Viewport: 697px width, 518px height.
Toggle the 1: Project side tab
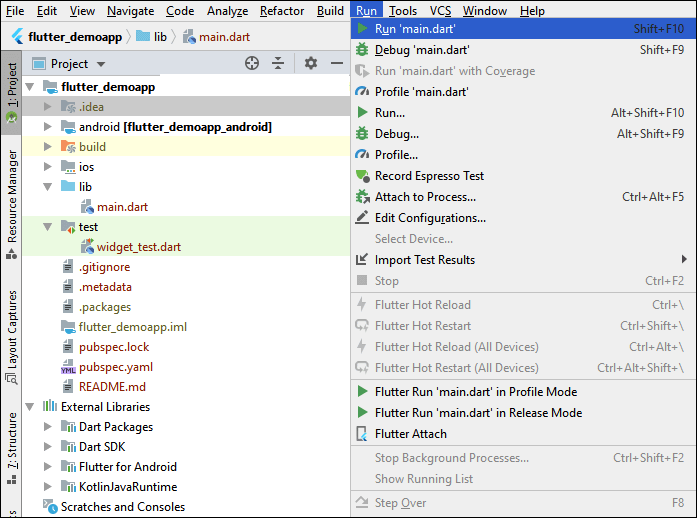point(12,92)
